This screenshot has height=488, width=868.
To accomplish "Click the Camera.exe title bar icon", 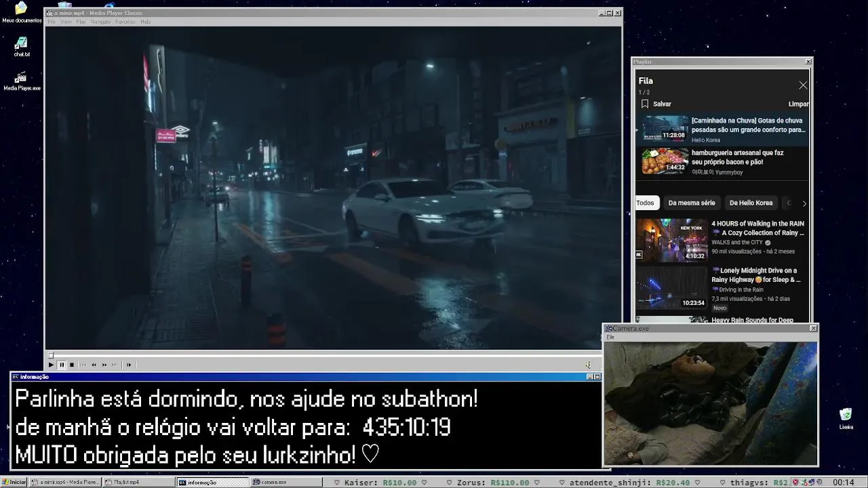I will (x=609, y=328).
